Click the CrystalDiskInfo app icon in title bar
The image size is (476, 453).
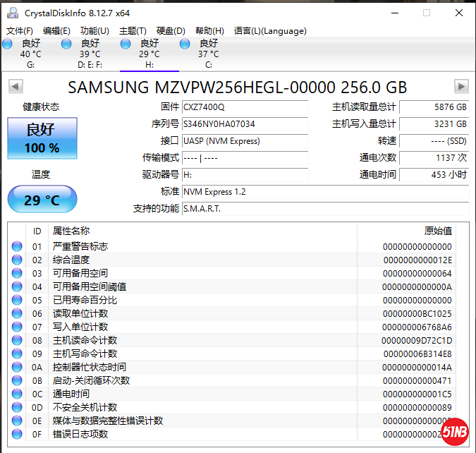[13, 13]
